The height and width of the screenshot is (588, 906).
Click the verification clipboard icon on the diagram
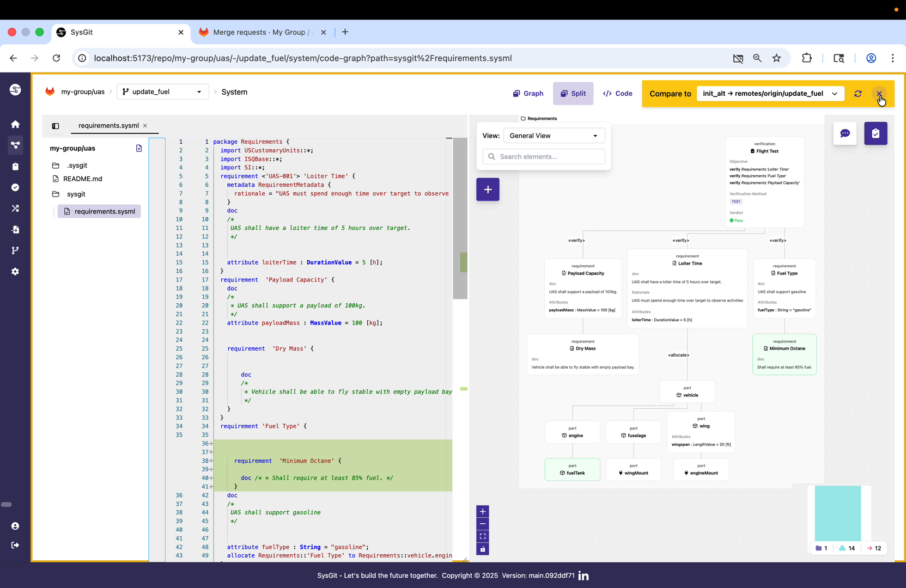(875, 133)
